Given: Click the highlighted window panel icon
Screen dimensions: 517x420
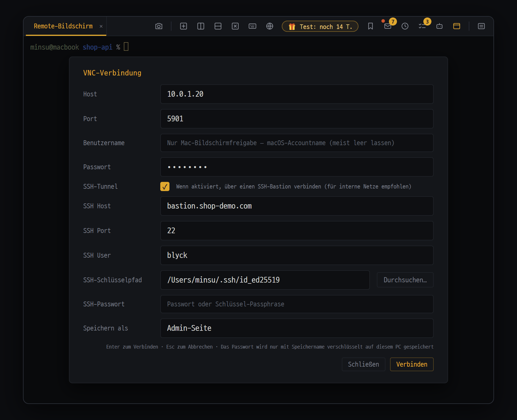Looking at the screenshot, I should [x=457, y=26].
